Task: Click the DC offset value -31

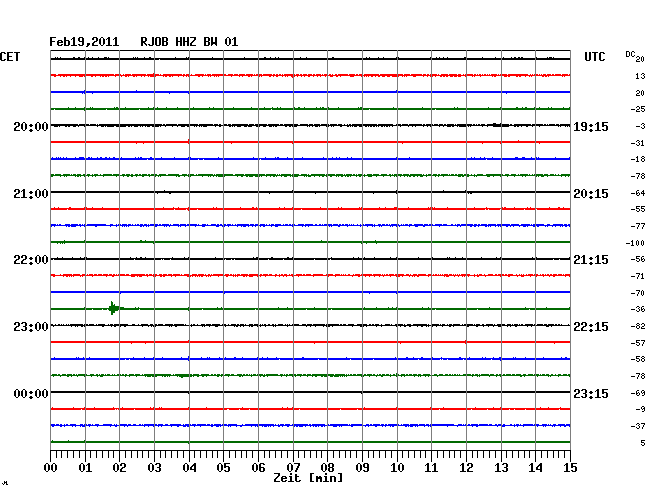Action: (x=638, y=143)
